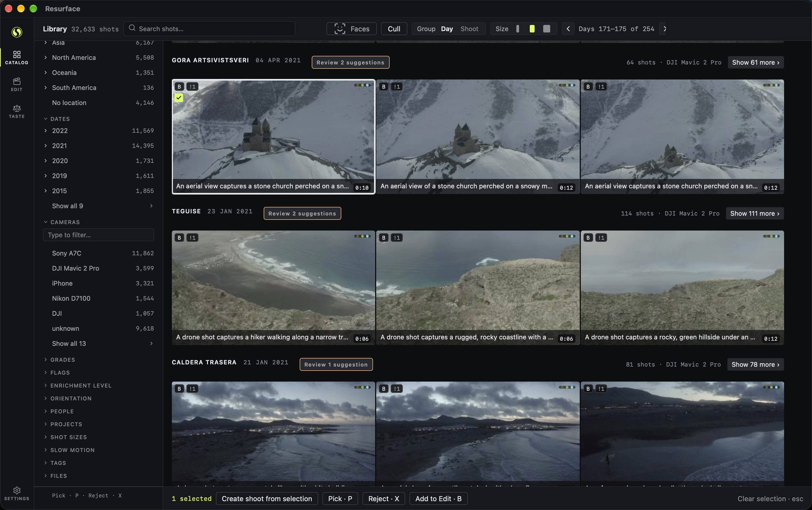812x510 pixels.
Task: Collapse the Cameras section
Action: 62,222
